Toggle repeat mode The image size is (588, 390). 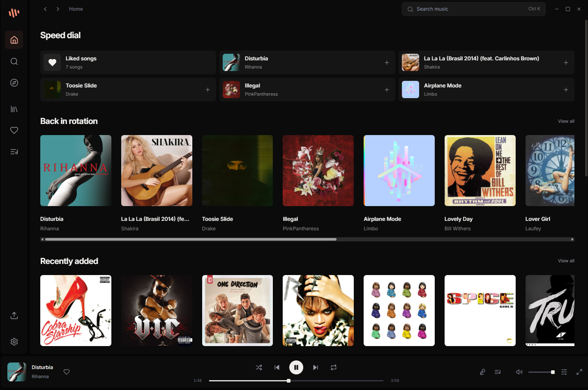click(334, 367)
